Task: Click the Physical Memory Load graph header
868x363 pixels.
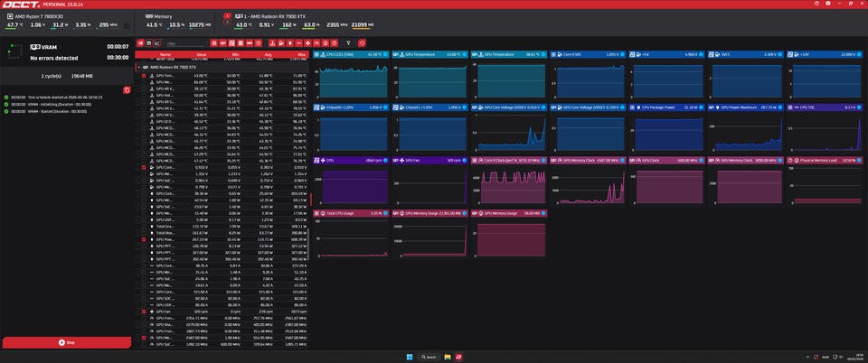Action: pos(823,160)
